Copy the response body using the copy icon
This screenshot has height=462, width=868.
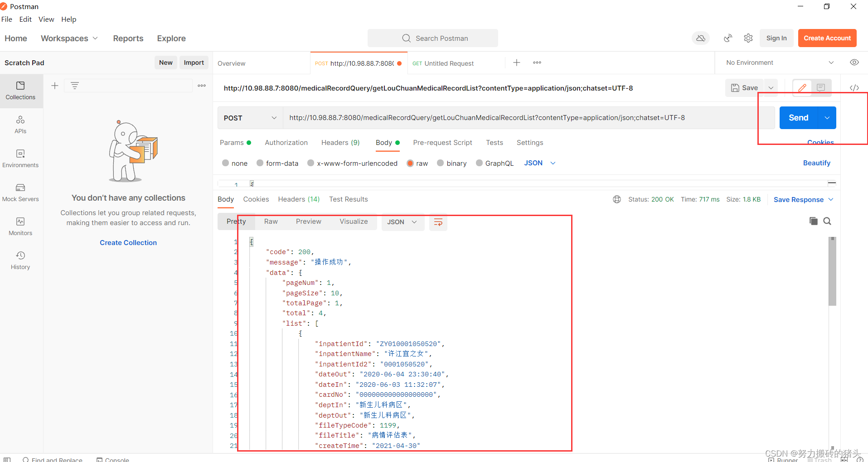coord(814,221)
